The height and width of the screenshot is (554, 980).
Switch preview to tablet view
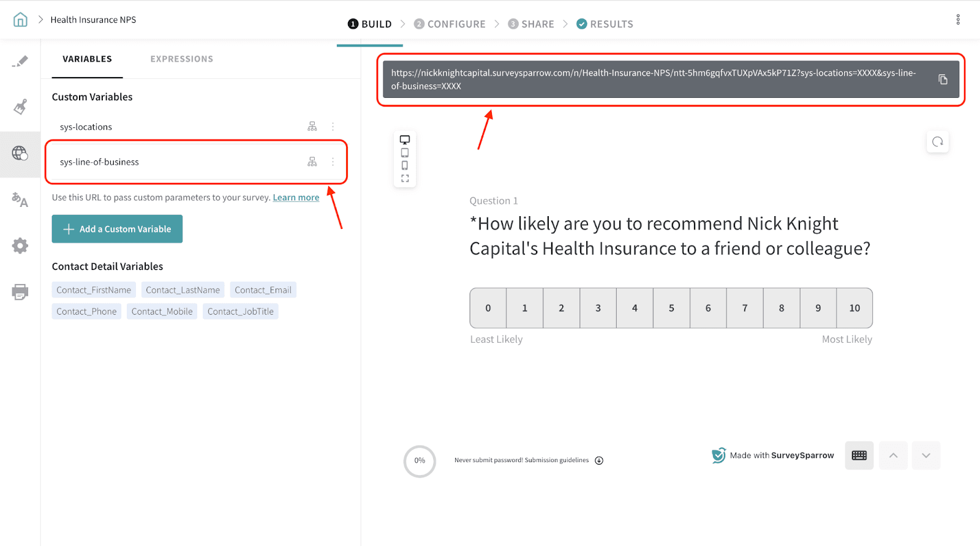point(405,153)
